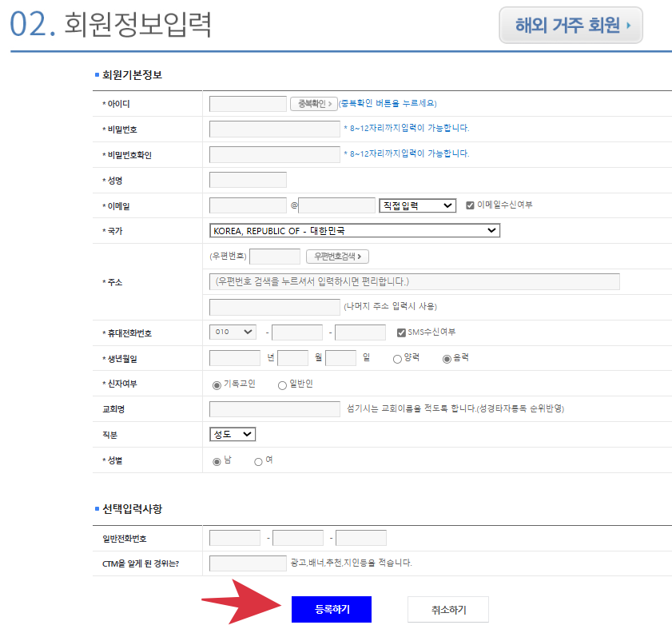Viewport: 672px width, 633px height.
Task: Focus the birth year (년) field
Action: pyautogui.click(x=234, y=358)
